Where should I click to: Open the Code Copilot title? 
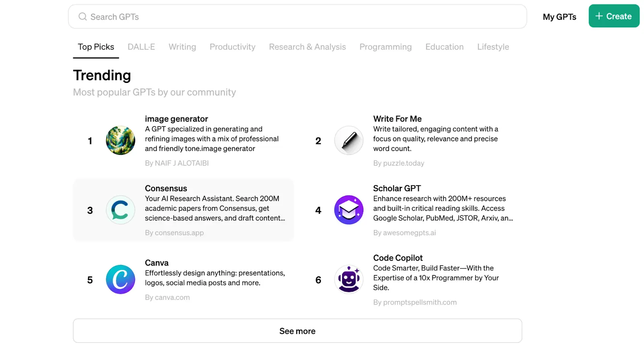pyautogui.click(x=398, y=258)
